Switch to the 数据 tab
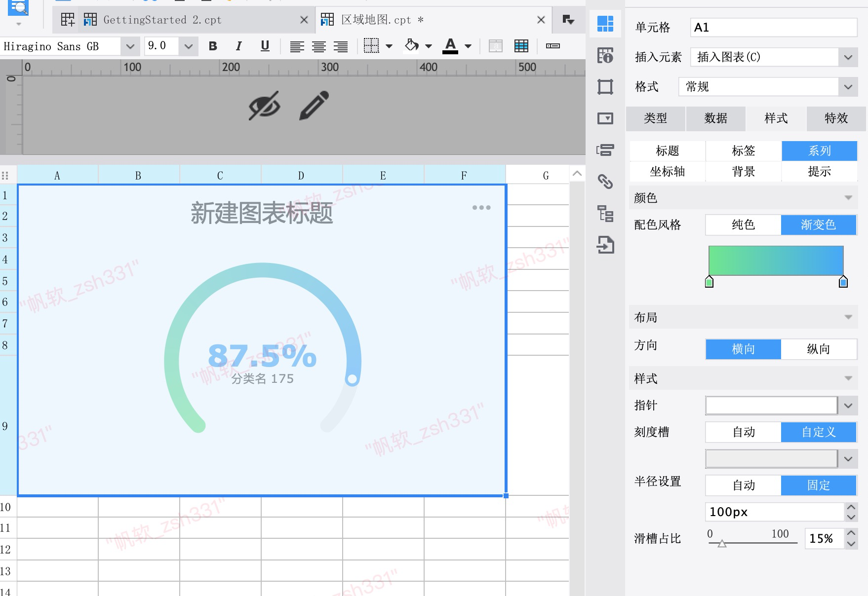868x596 pixels. (716, 118)
